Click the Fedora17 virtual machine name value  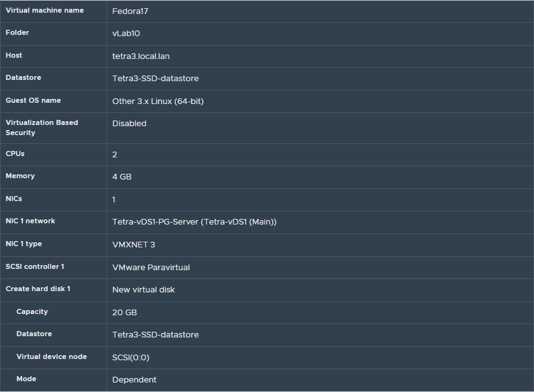130,11
